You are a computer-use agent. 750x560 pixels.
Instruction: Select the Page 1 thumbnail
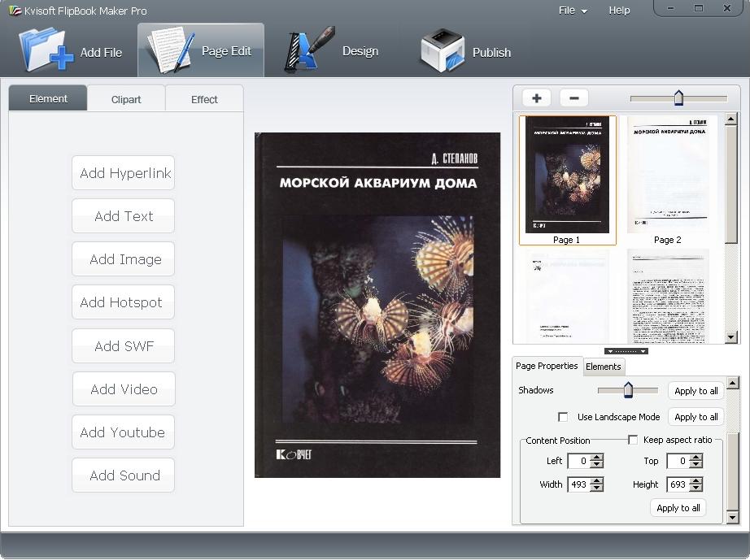pyautogui.click(x=567, y=180)
